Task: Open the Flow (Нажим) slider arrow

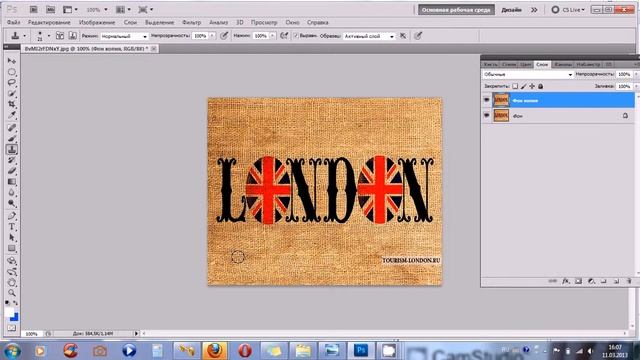Action: click(x=273, y=36)
